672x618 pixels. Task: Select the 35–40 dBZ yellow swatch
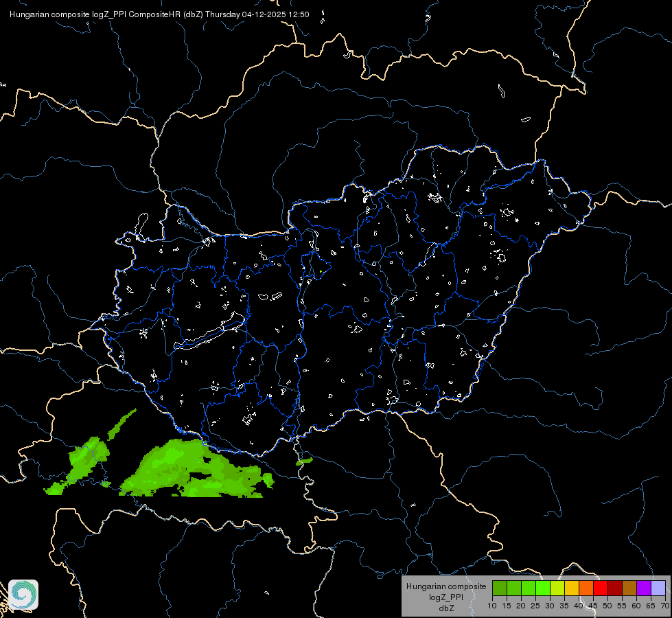[572, 588]
